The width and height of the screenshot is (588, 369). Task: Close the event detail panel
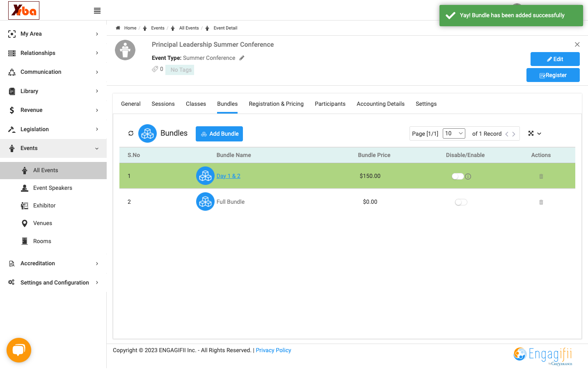tap(577, 44)
